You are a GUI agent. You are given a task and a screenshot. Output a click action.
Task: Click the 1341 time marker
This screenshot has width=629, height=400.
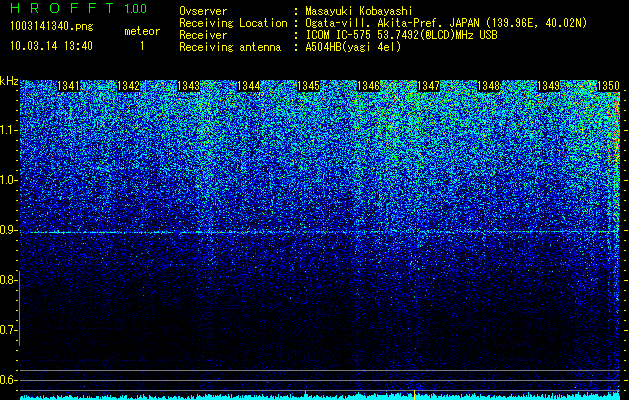(x=69, y=86)
